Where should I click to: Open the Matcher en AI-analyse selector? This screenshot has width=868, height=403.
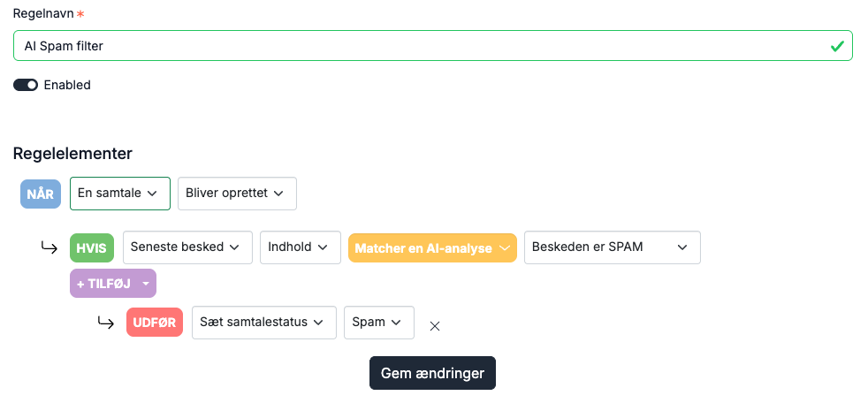coord(432,247)
